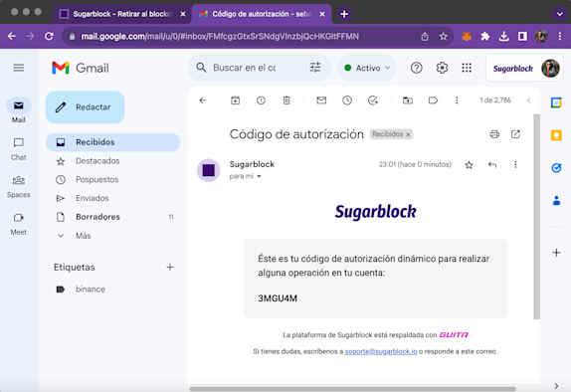Open Sugarblock account profile button
Viewport: 571px width, 392px height.
[524, 68]
